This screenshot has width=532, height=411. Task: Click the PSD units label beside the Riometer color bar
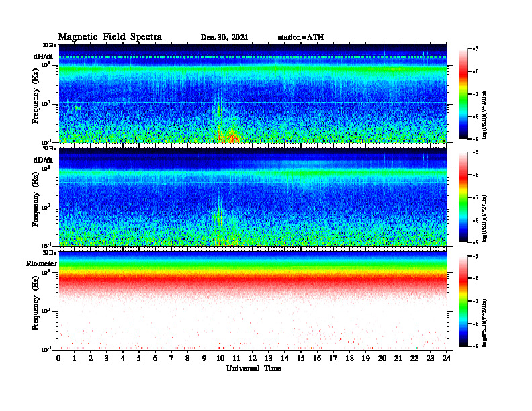click(x=484, y=322)
